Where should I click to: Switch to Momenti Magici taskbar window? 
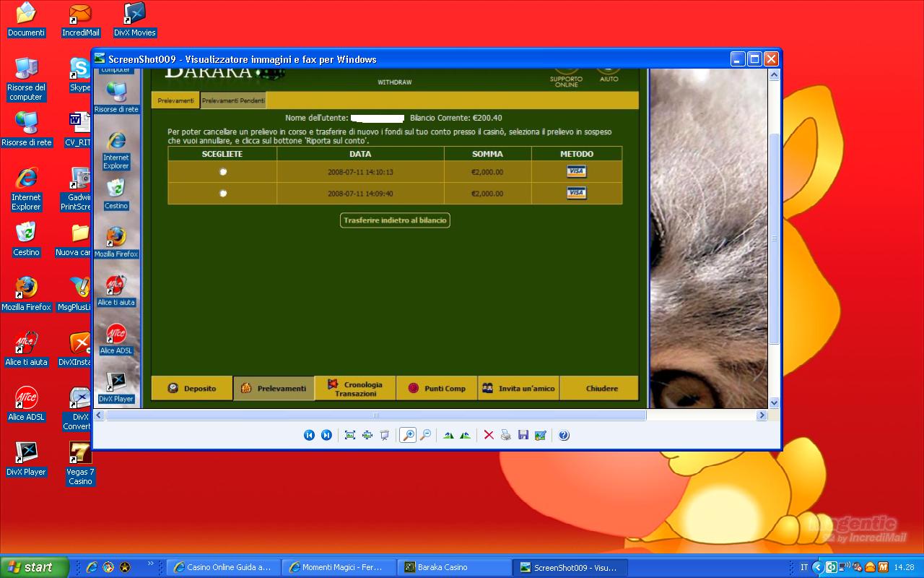click(x=339, y=567)
